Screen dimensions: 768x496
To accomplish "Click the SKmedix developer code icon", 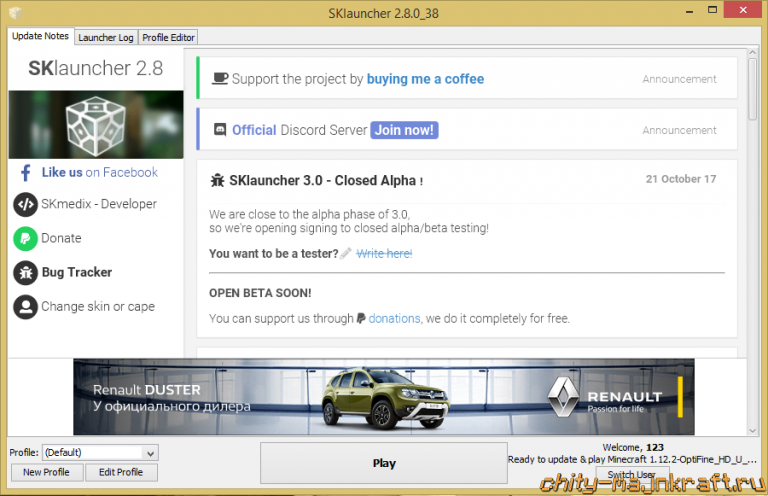I will [x=25, y=204].
